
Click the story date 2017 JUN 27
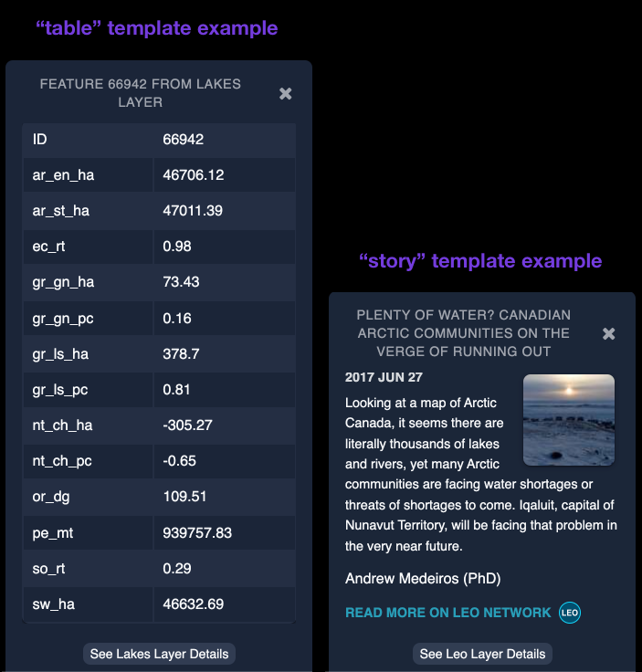coord(384,377)
